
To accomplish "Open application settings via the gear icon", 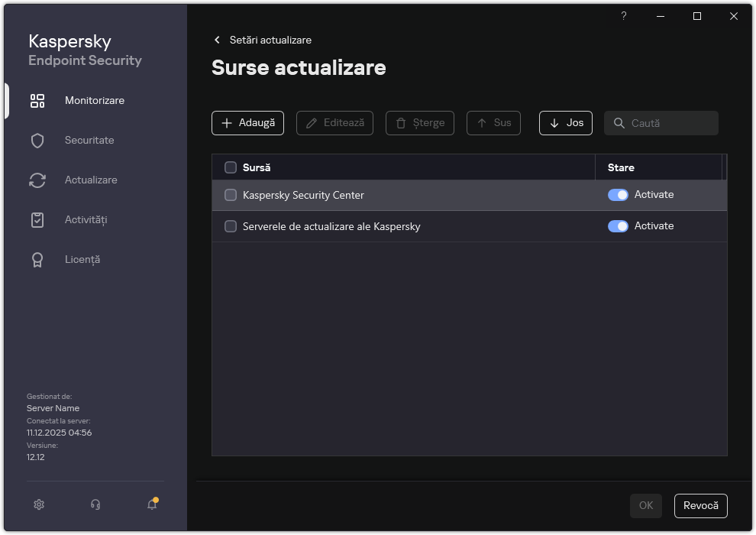I will (38, 504).
